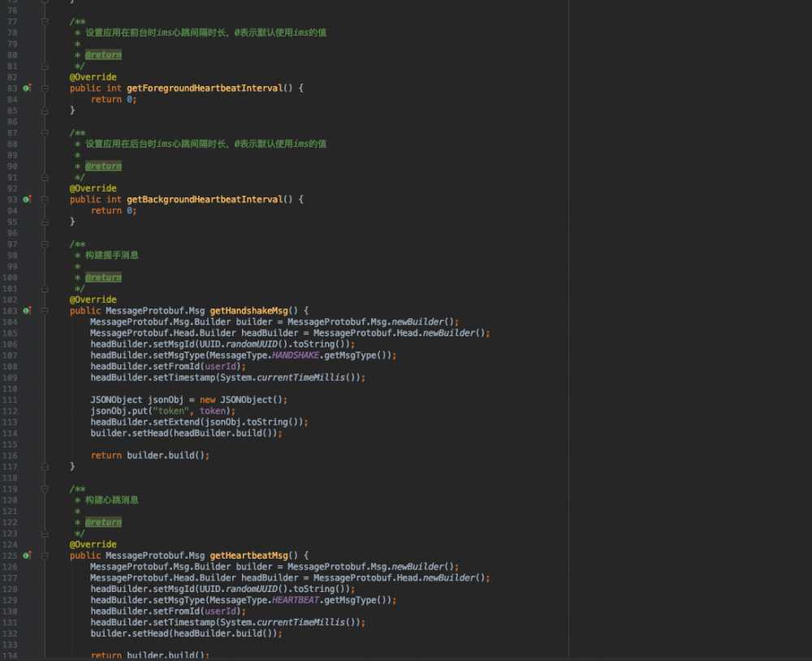The width and height of the screenshot is (812, 661).
Task: Click the overriding-method gutter icon for getHandshakeMsg
Action: (x=27, y=310)
